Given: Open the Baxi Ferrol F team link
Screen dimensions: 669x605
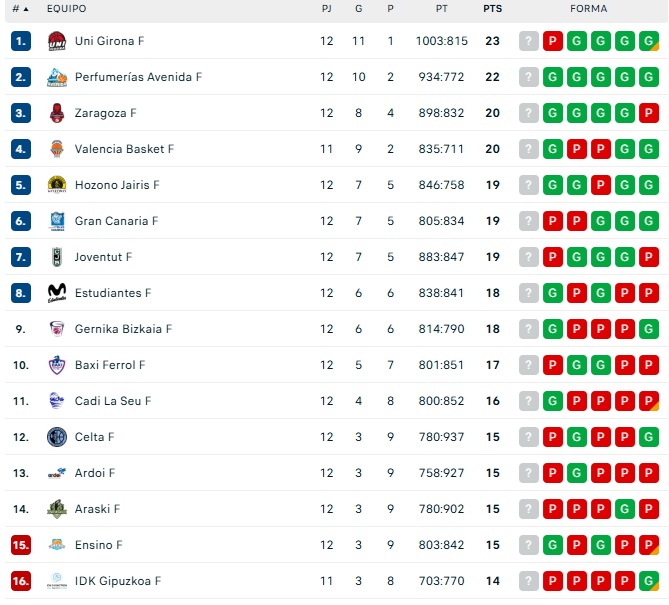Looking at the screenshot, I should pos(110,365).
